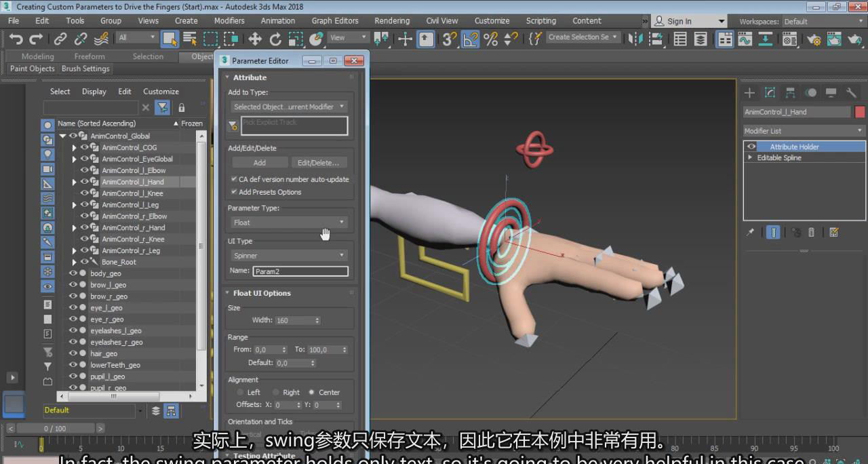
Task: Open the Graph Editors menu
Action: click(335, 21)
